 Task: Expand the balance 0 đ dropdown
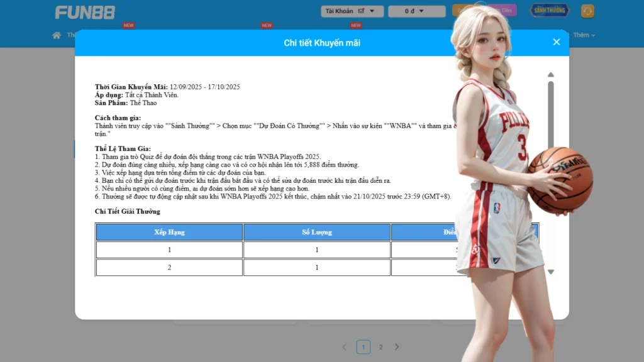[416, 11]
